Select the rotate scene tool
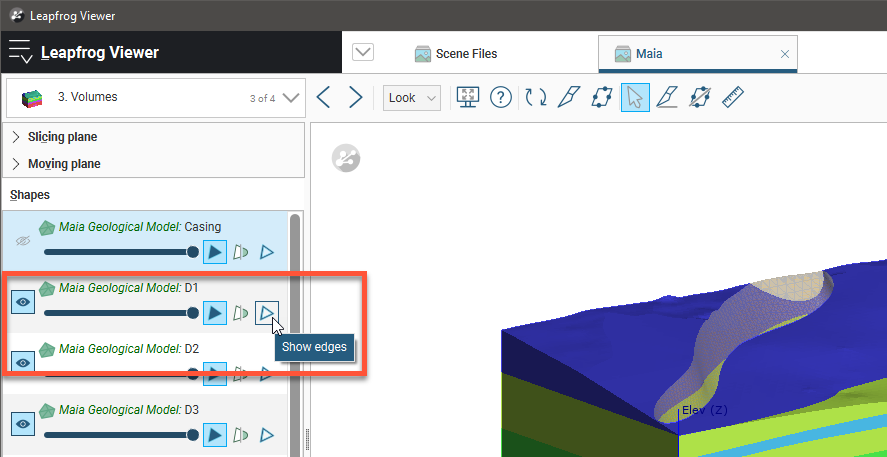Screen dimensions: 887x457 [x=535, y=98]
